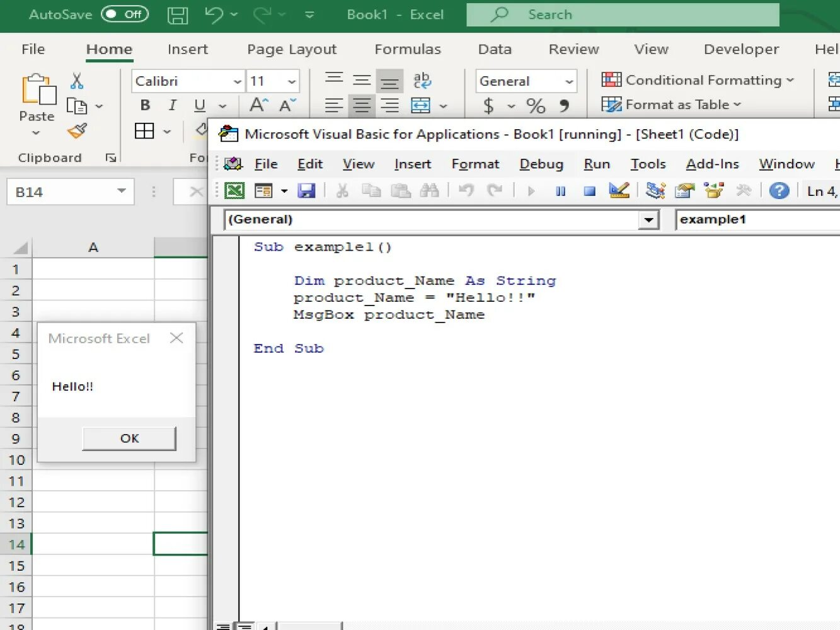The height and width of the screenshot is (630, 840).
Task: Click the Save icon in Excel title bar
Action: coord(178,14)
